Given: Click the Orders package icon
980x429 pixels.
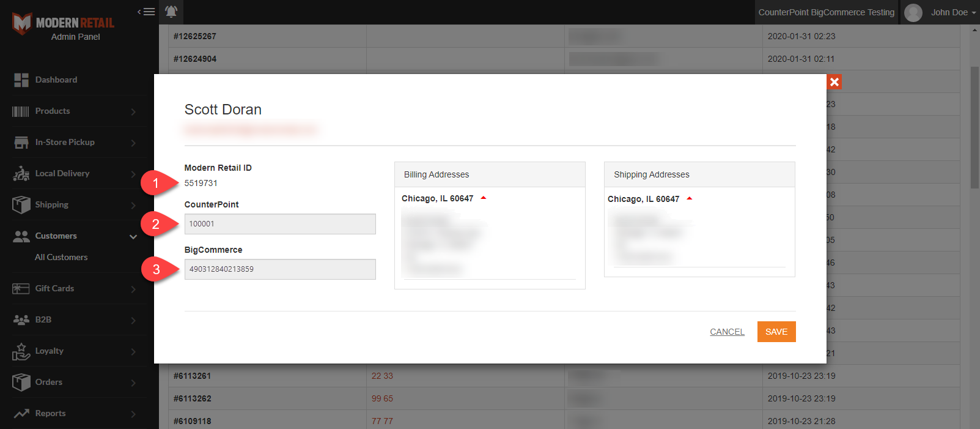Looking at the screenshot, I should point(21,382).
